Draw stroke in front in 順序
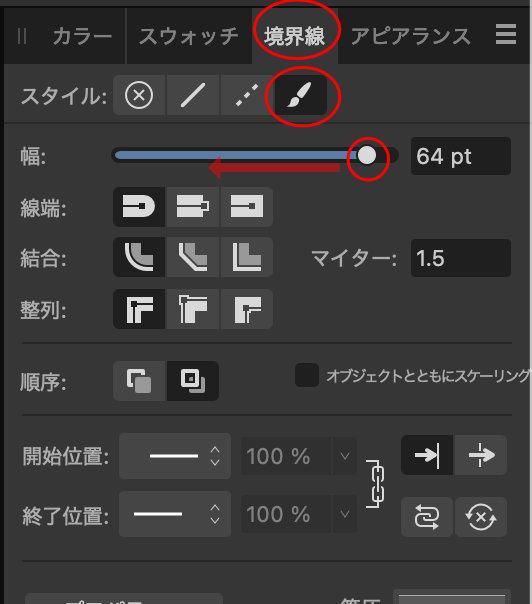 click(193, 381)
